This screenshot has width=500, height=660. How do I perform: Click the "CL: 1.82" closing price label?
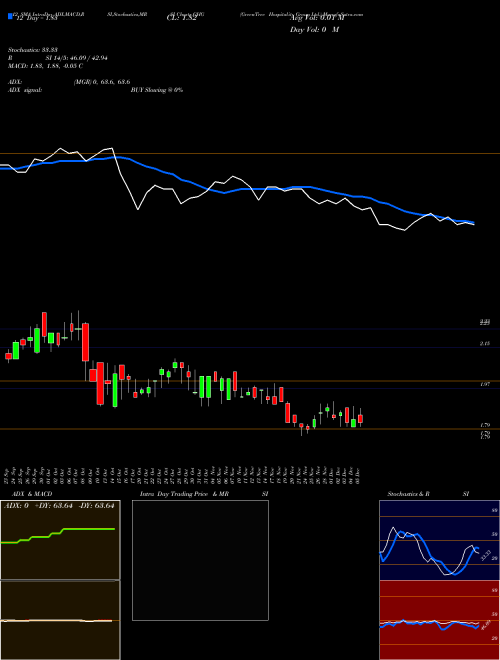[x=181, y=18]
